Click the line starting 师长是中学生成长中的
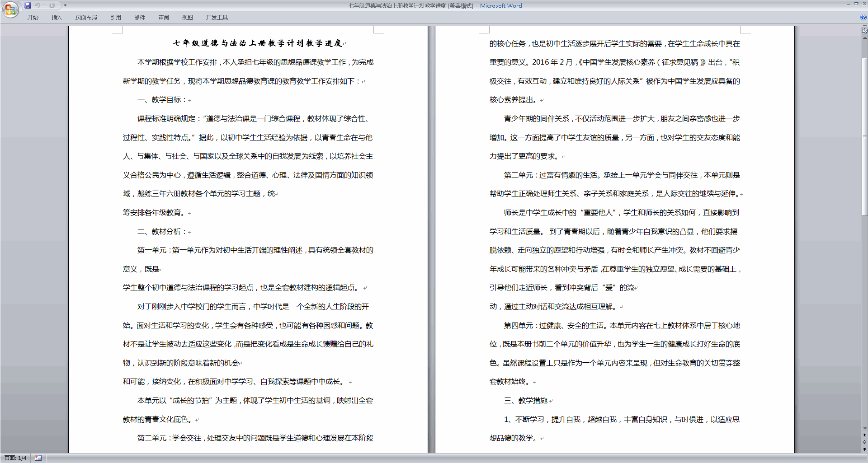Image resolution: width=868 pixels, height=463 pixels. pyautogui.click(x=622, y=213)
